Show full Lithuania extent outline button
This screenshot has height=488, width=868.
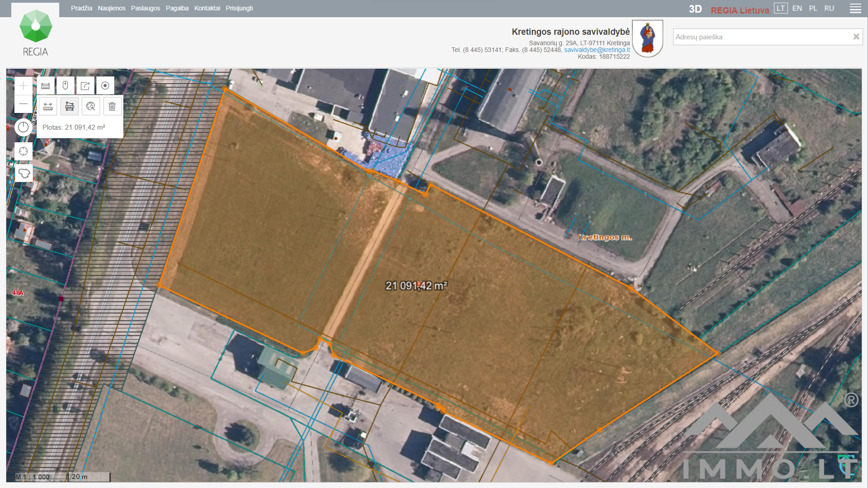[24, 173]
